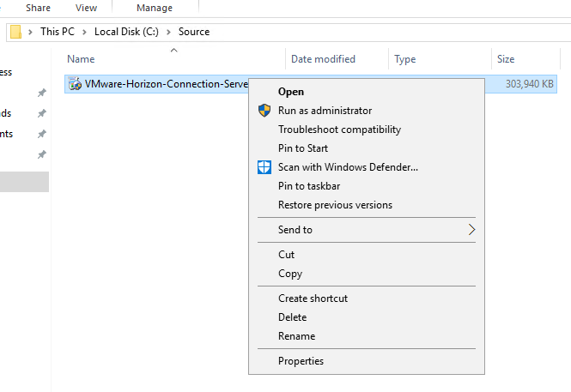
Task: Choose Restore previous versions
Action: [367, 205]
